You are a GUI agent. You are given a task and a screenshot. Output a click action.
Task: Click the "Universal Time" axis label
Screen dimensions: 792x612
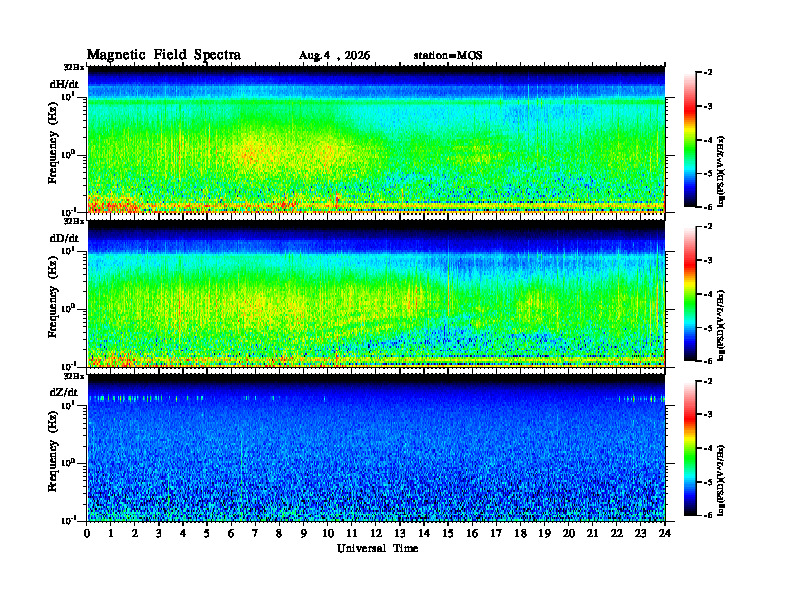click(377, 548)
